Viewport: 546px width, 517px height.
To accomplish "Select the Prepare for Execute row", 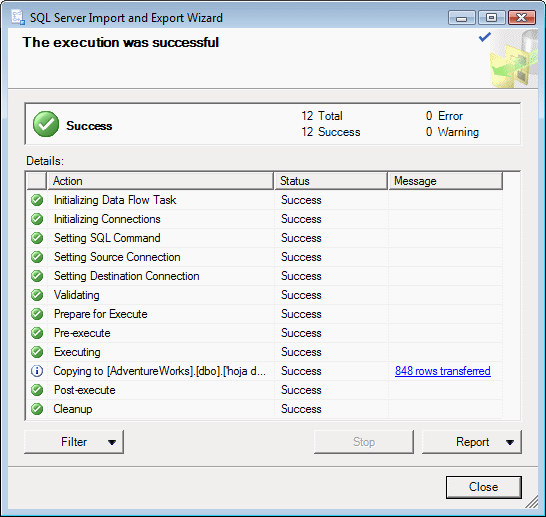I will (265, 314).
